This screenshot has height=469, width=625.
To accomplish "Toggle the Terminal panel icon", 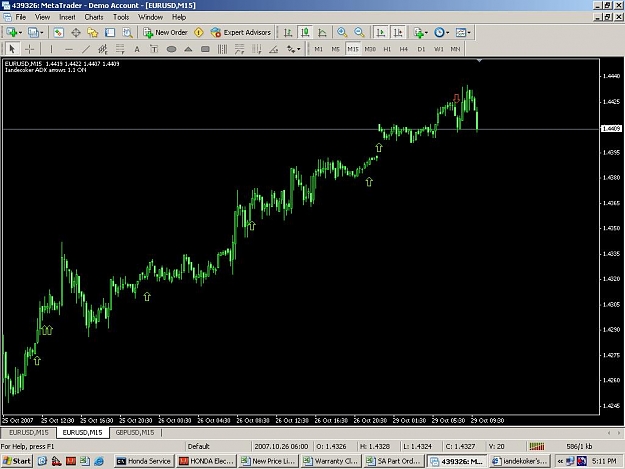I will click(x=110, y=33).
